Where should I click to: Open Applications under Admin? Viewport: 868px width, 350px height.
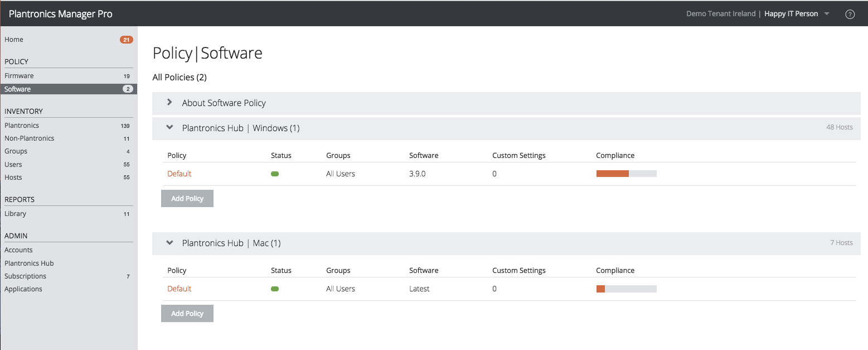[x=23, y=289]
